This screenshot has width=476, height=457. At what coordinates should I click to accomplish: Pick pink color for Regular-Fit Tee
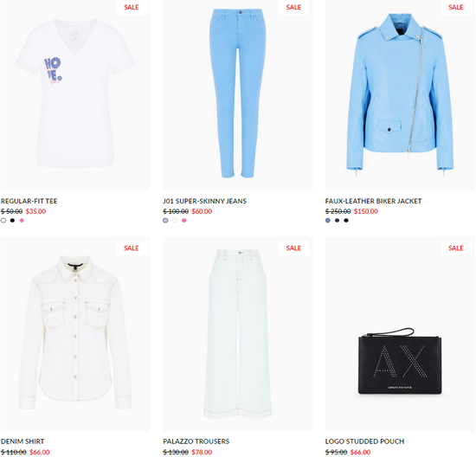pos(22,221)
